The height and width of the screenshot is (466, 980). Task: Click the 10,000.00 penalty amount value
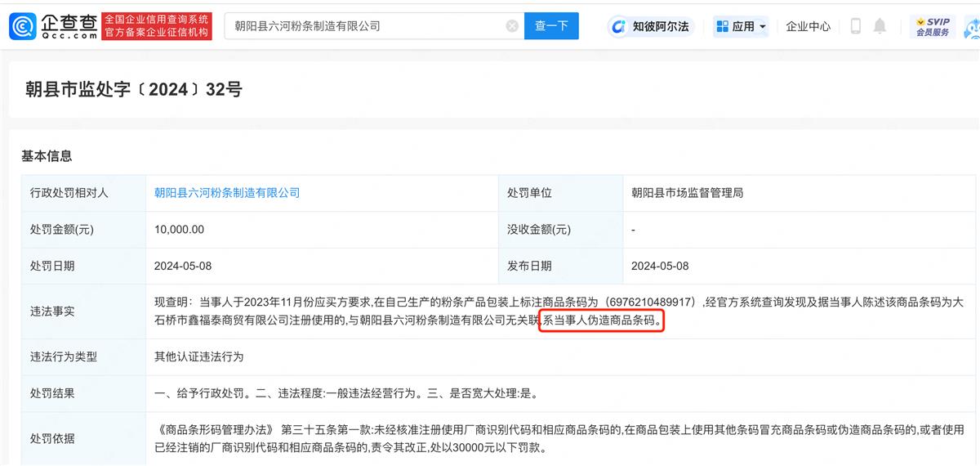(x=179, y=230)
